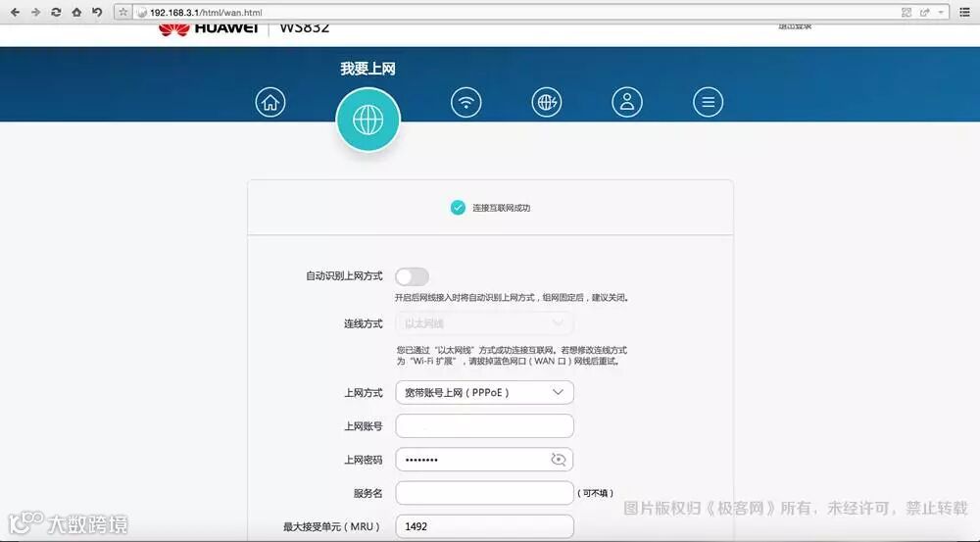Click the 我要上网 tab label

367,69
